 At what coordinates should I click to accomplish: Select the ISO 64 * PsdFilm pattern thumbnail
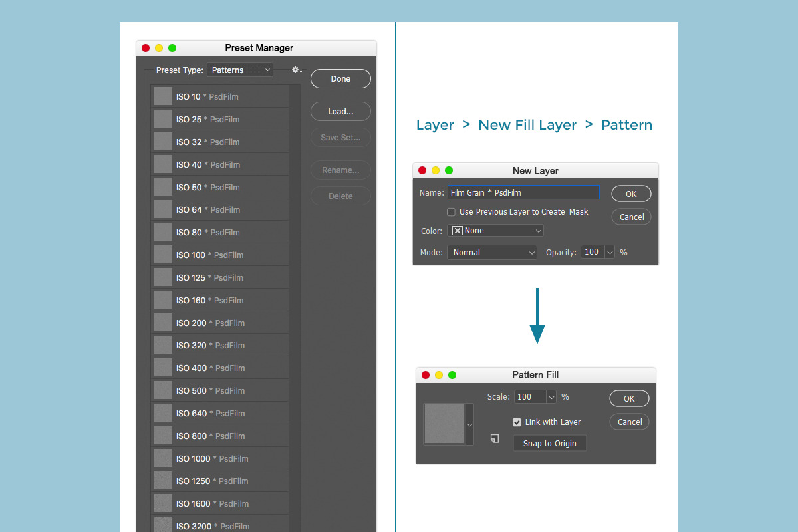click(x=163, y=209)
